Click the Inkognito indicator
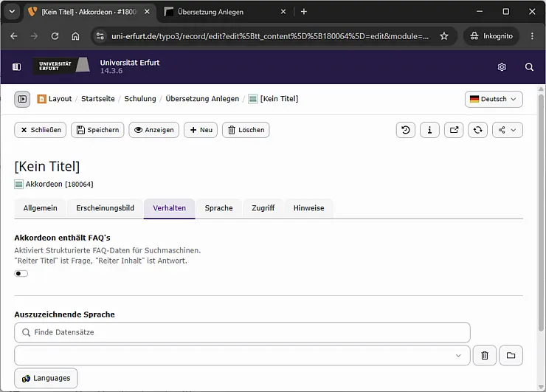Viewport: 546px width, 392px height. 491,36
